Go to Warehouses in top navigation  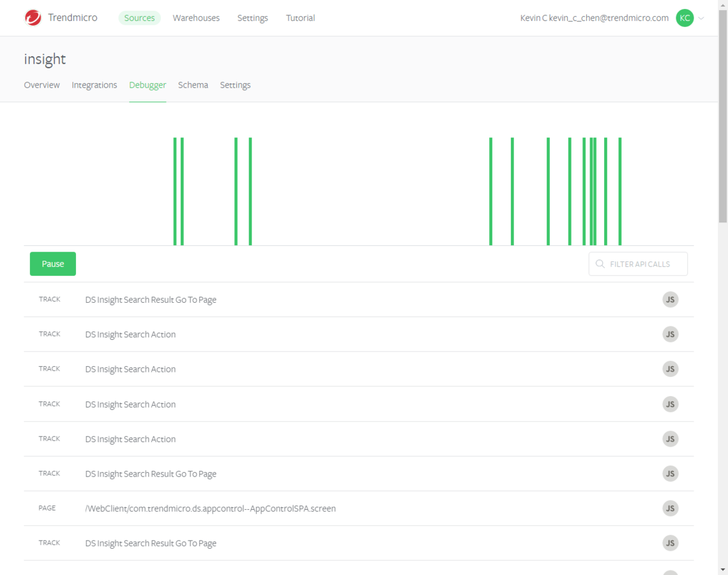pyautogui.click(x=196, y=18)
